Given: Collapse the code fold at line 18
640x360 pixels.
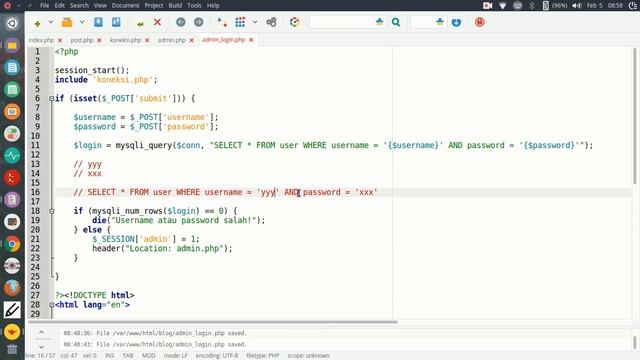Looking at the screenshot, I should tap(51, 211).
